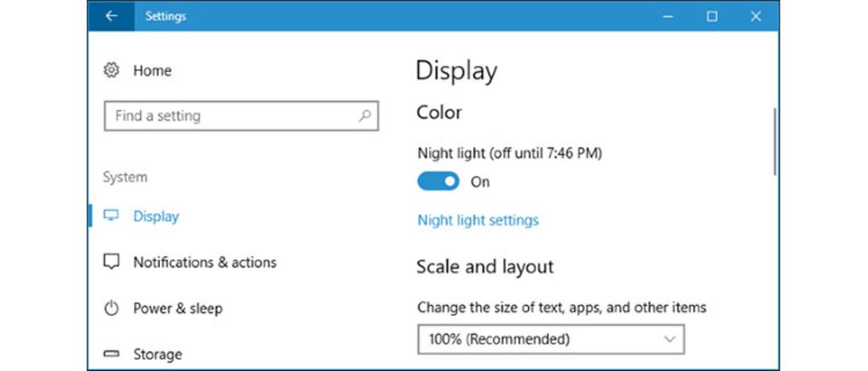The image size is (868, 371).
Task: Select Display in the sidebar
Action: click(156, 216)
